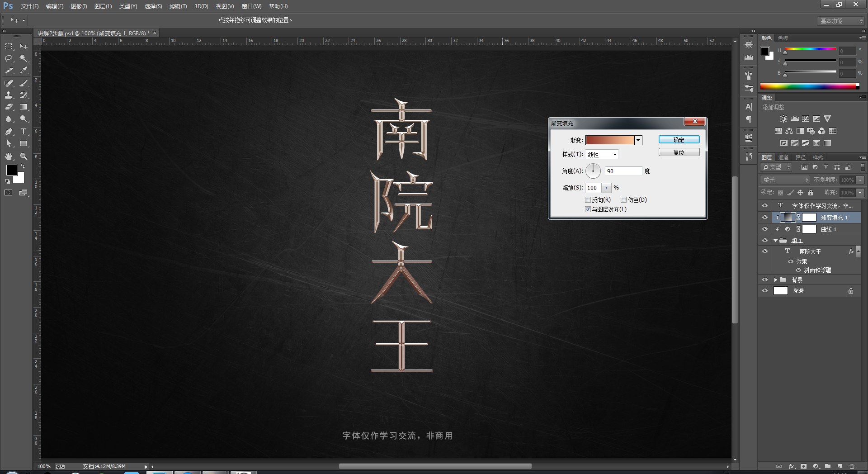Select the History Brush tool
The height and width of the screenshot is (474, 868).
coord(24,95)
